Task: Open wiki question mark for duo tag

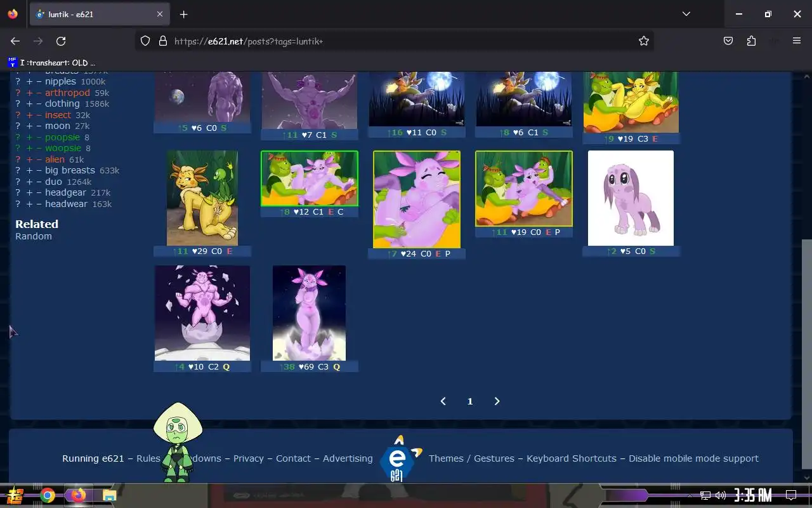Action: [x=18, y=182]
